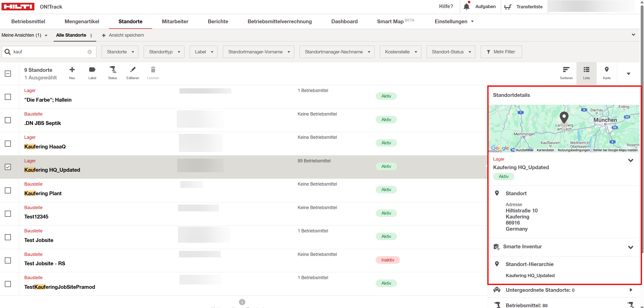Open the Transferliste cart icon
This screenshot has height=308, width=644.
508,7
